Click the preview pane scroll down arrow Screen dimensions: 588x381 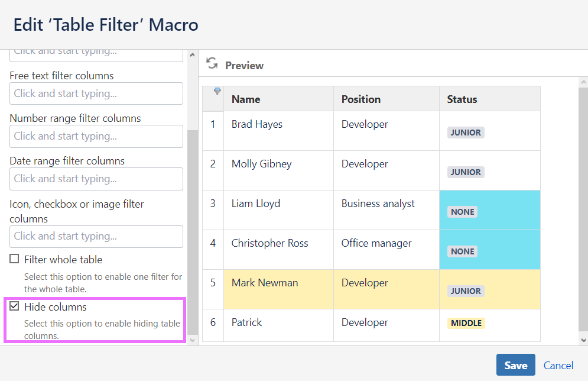(x=583, y=340)
